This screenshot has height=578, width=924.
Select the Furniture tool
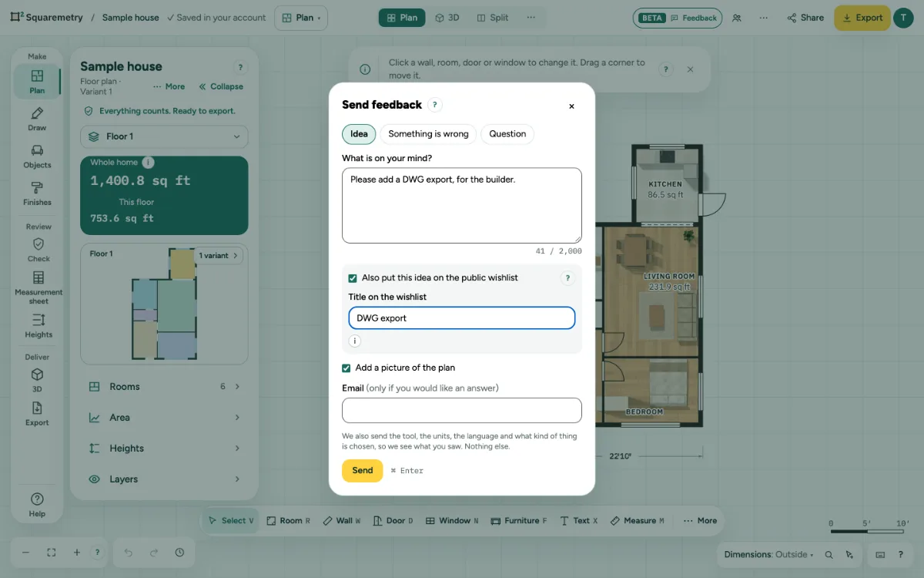coord(519,521)
